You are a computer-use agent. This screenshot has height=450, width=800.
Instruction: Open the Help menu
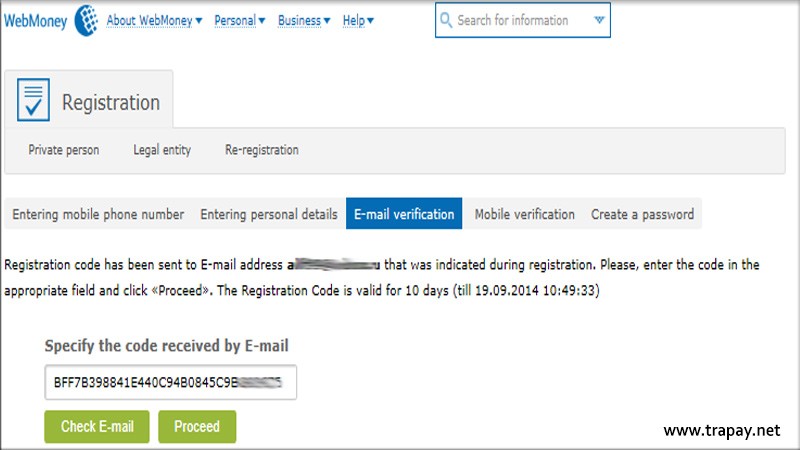[358, 20]
